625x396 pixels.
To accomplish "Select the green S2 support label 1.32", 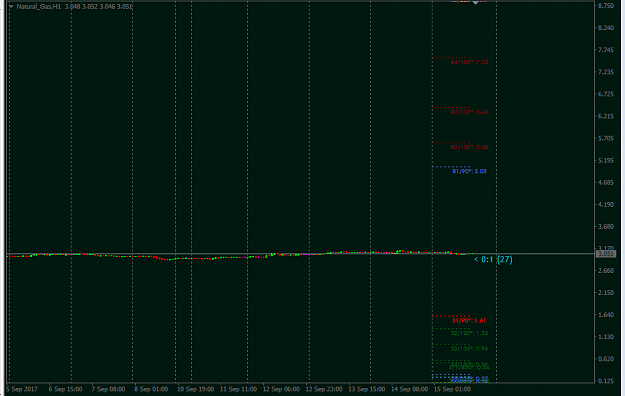I will tap(469, 333).
